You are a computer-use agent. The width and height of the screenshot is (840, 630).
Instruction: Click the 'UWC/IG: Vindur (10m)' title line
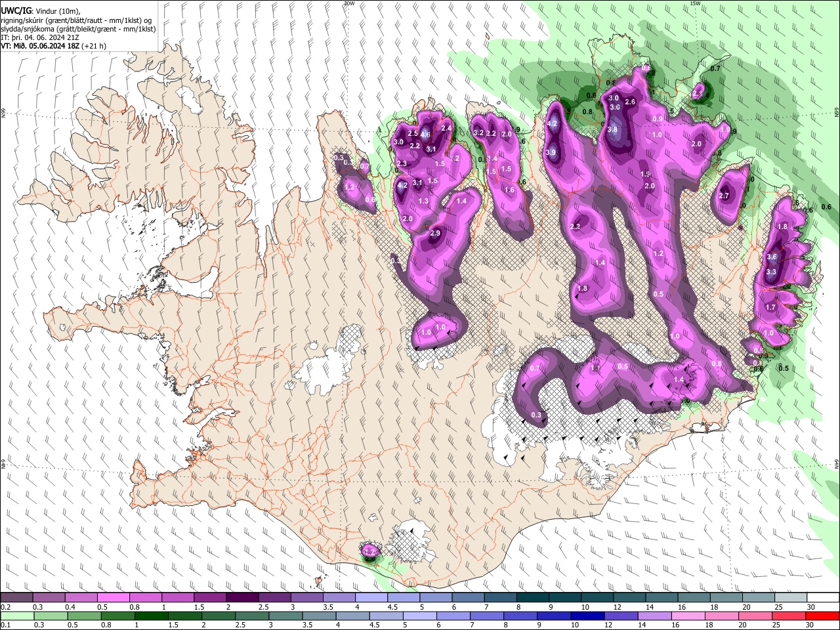(x=40, y=11)
